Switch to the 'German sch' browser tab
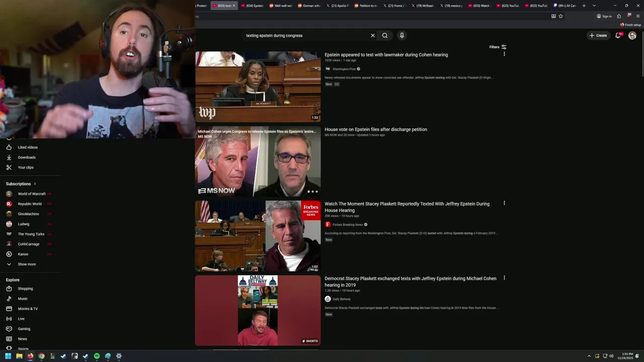The image size is (644, 362). pyautogui.click(x=309, y=6)
